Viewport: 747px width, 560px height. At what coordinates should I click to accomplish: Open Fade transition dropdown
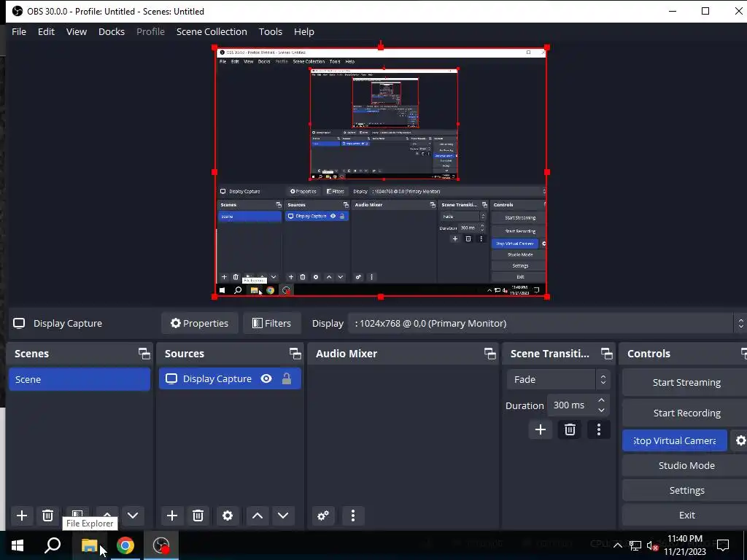[558, 379]
